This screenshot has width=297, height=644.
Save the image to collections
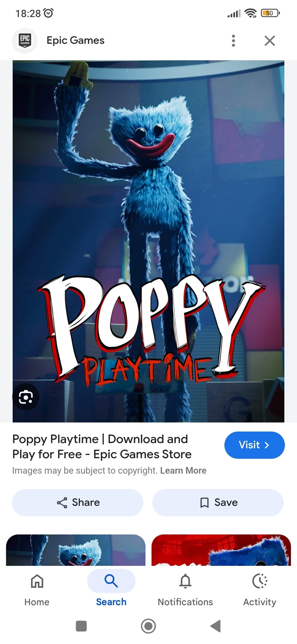click(218, 502)
